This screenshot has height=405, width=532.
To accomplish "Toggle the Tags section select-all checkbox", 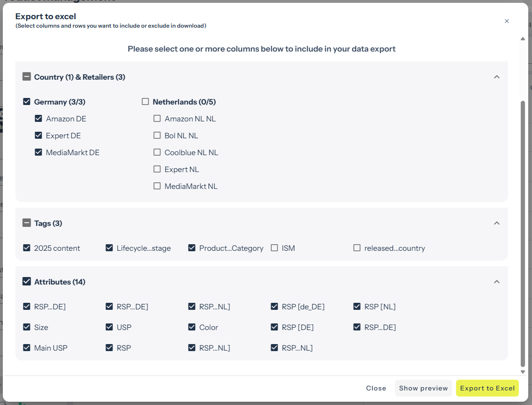I will [x=27, y=223].
